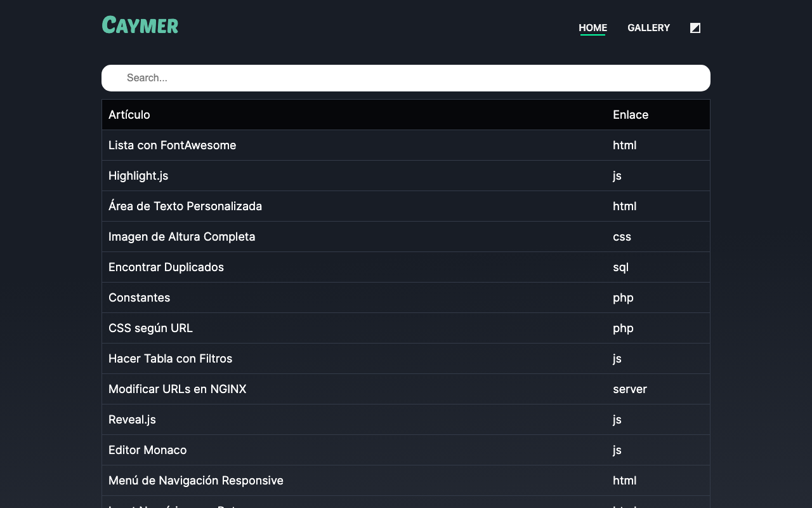This screenshot has height=508, width=812.
Task: Click server tag in Modificar URLs row
Action: click(x=630, y=389)
